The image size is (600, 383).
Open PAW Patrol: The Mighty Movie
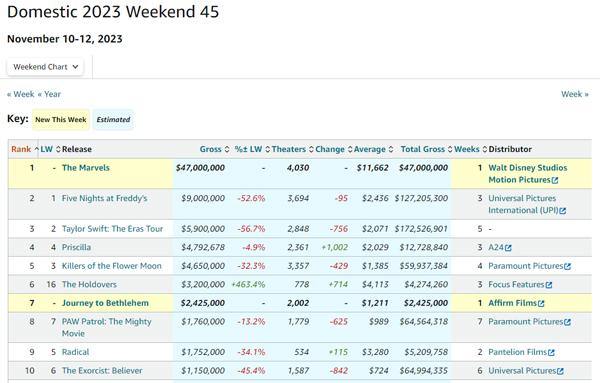click(107, 327)
